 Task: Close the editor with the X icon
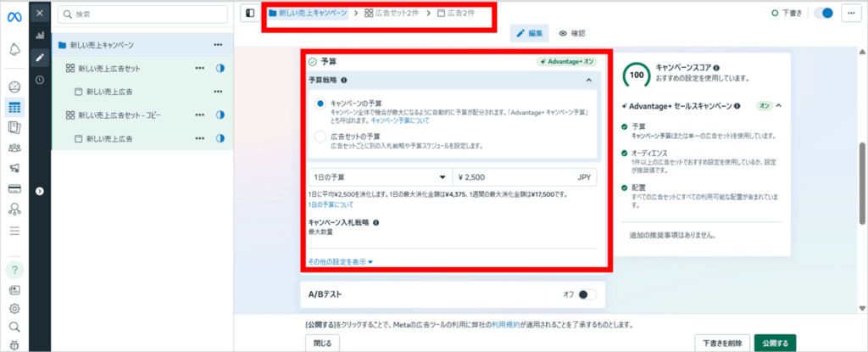tap(39, 13)
